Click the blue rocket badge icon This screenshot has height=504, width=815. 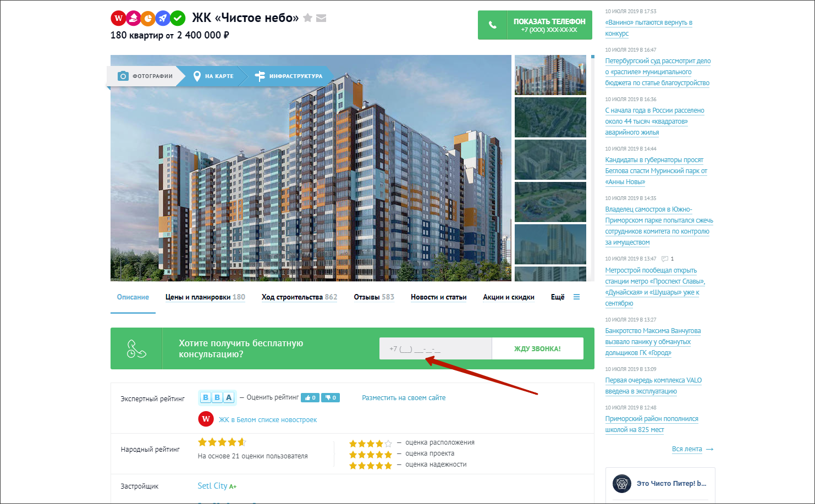coord(163,18)
